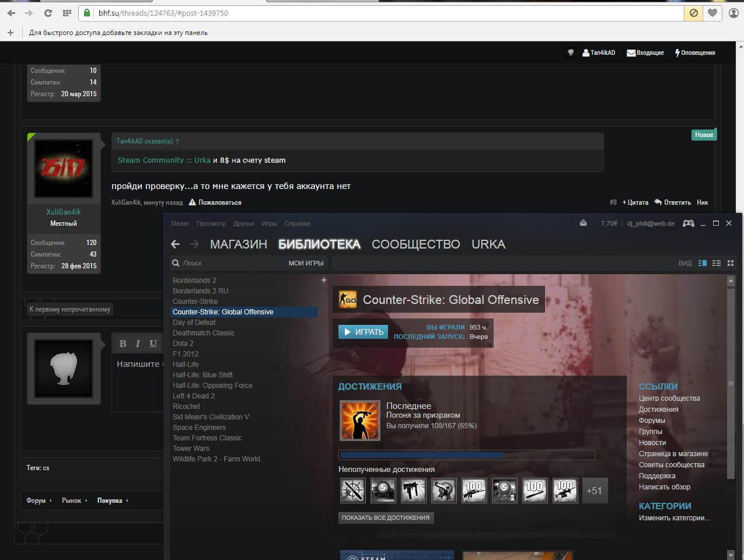
Task: Go to the МАГАЗИН tab
Action: (239, 244)
